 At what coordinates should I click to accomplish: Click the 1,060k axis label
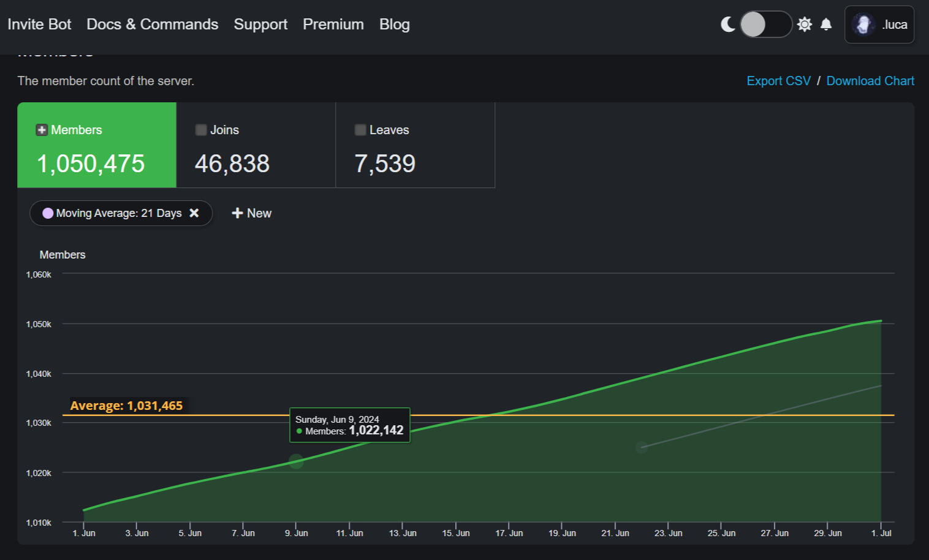[x=39, y=274]
